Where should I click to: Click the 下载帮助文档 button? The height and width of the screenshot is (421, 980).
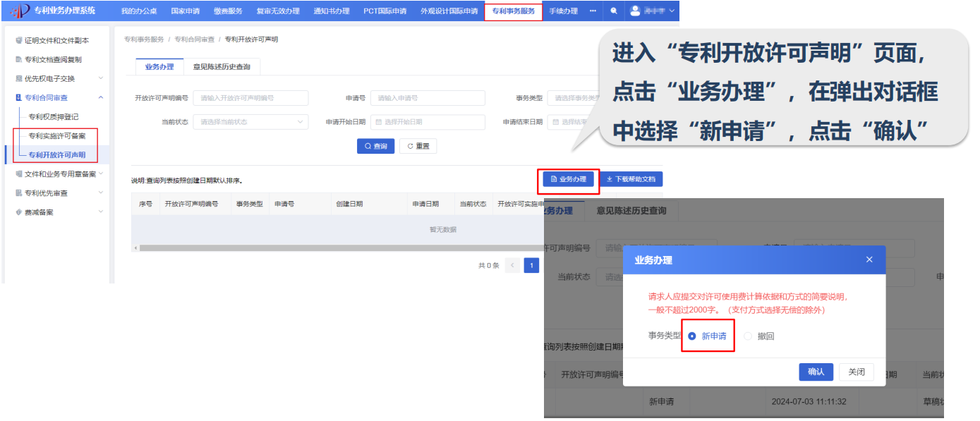pyautogui.click(x=631, y=180)
